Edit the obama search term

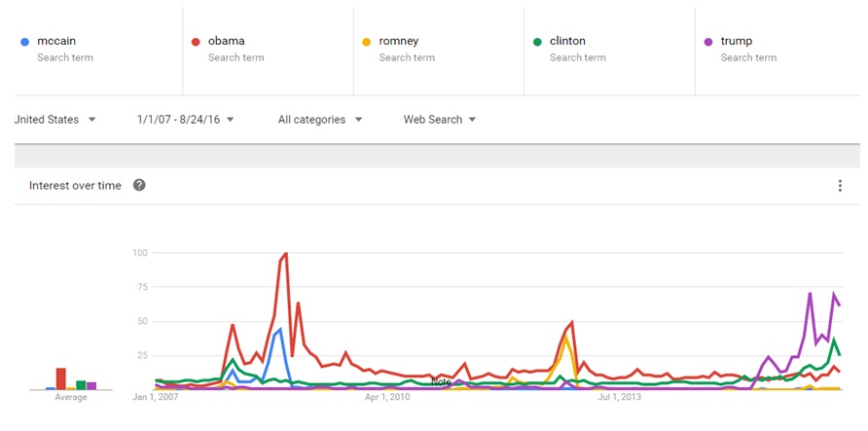pyautogui.click(x=227, y=42)
